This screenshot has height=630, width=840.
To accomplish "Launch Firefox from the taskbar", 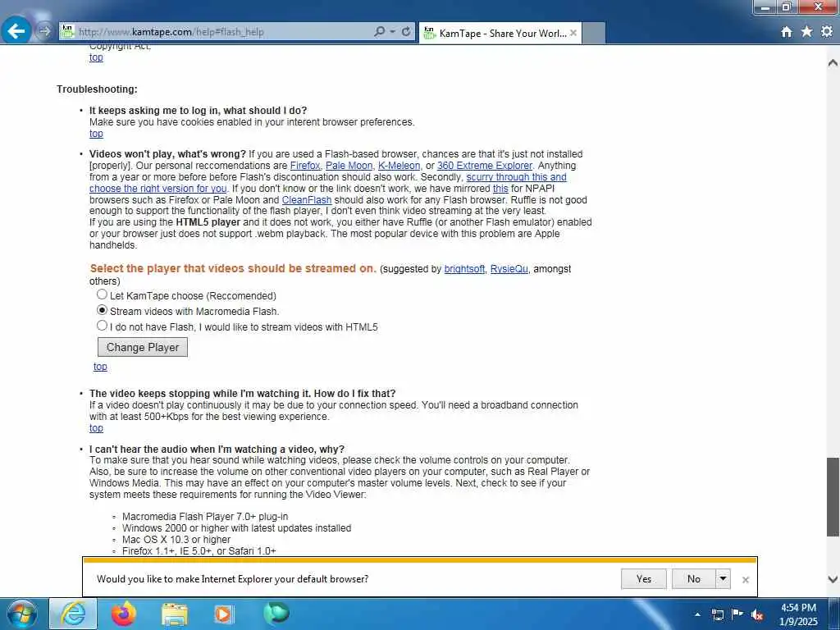I will coord(124,614).
